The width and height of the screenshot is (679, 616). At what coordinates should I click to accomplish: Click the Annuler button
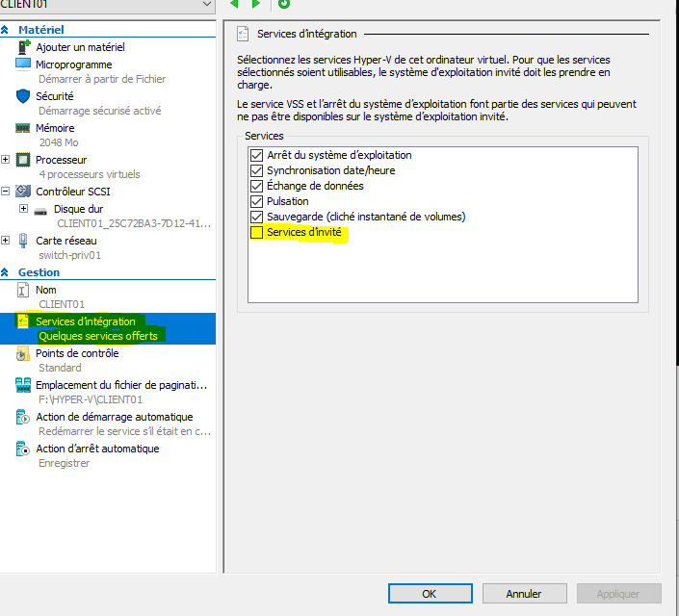pos(523,594)
